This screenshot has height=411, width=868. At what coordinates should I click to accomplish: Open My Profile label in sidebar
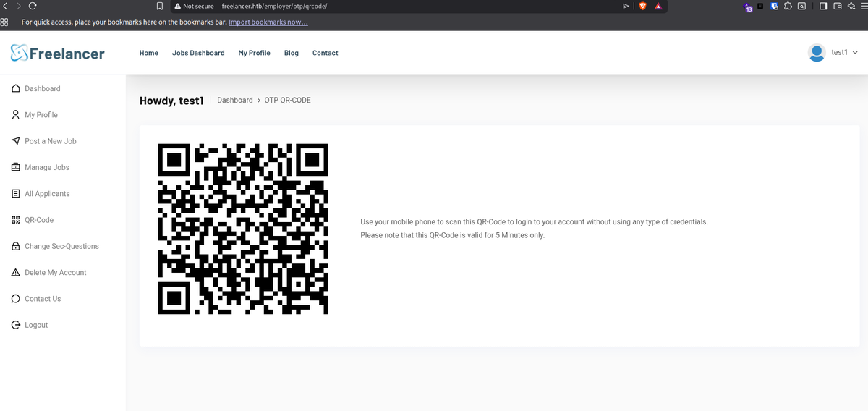point(41,115)
